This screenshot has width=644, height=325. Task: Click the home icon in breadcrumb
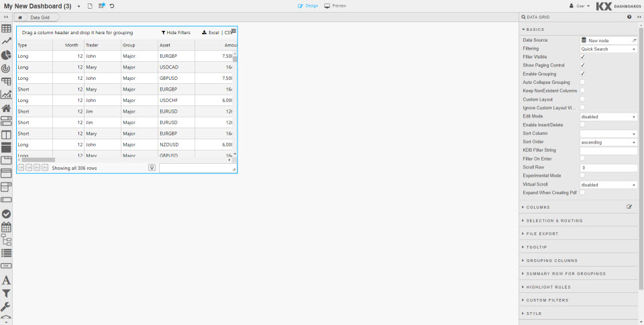21,17
